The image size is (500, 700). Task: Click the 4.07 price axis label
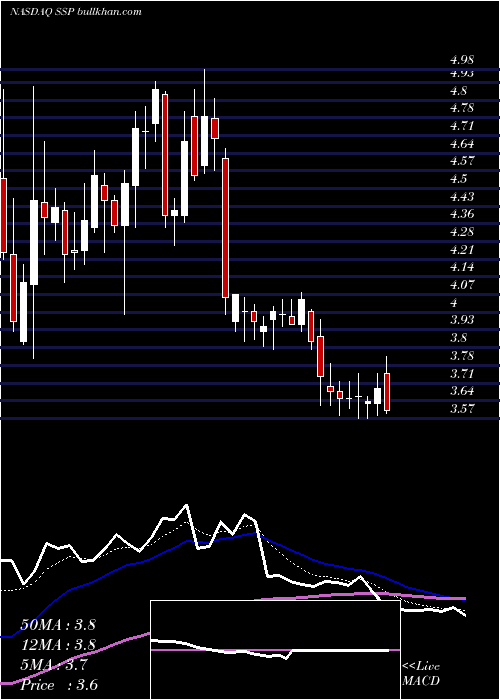pyautogui.click(x=461, y=284)
